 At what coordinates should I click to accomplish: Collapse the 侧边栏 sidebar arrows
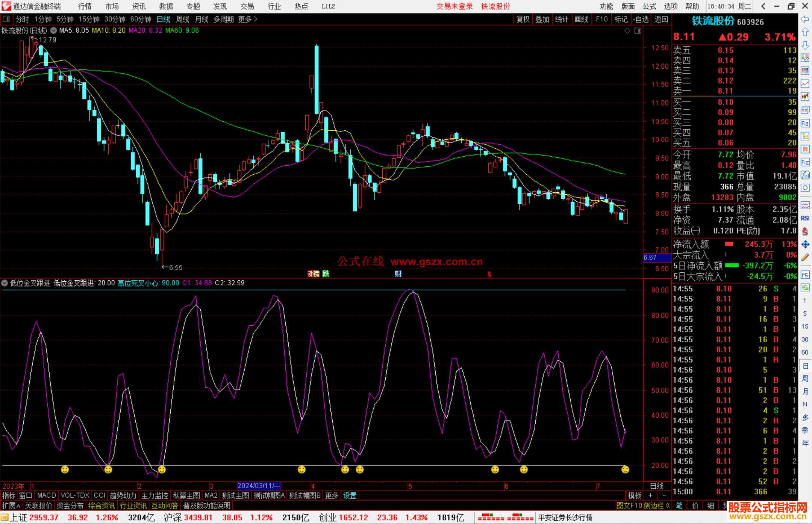click(668, 506)
